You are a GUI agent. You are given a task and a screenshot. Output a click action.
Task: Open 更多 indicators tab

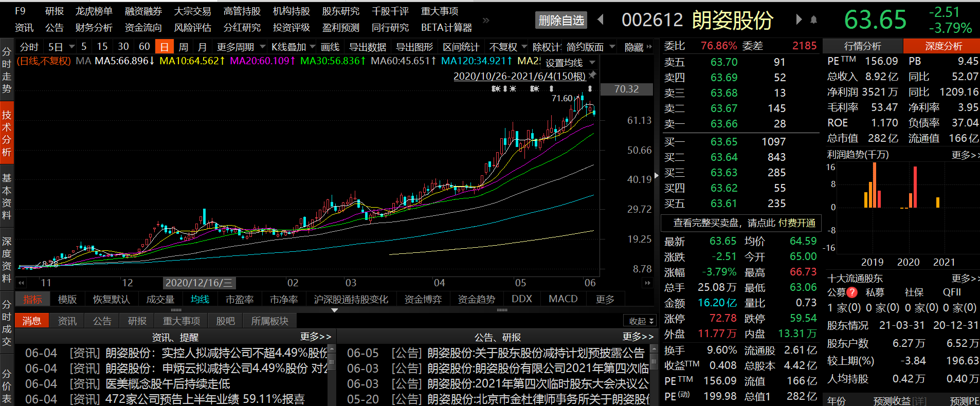pyautogui.click(x=605, y=299)
